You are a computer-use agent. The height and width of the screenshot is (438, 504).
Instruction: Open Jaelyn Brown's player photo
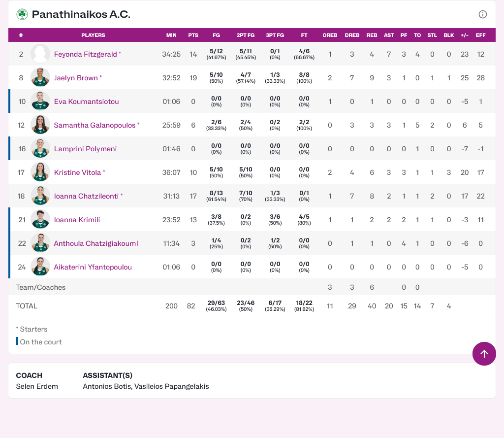pos(40,78)
